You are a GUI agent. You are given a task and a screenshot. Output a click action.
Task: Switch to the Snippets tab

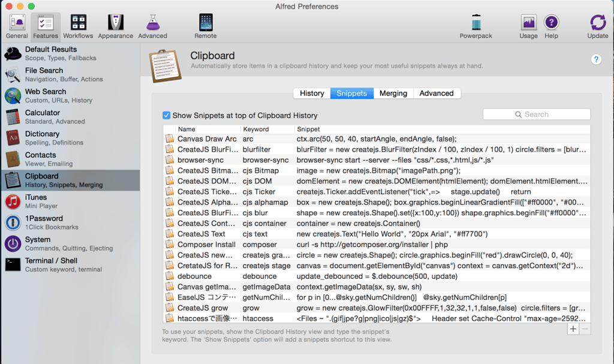click(x=351, y=94)
